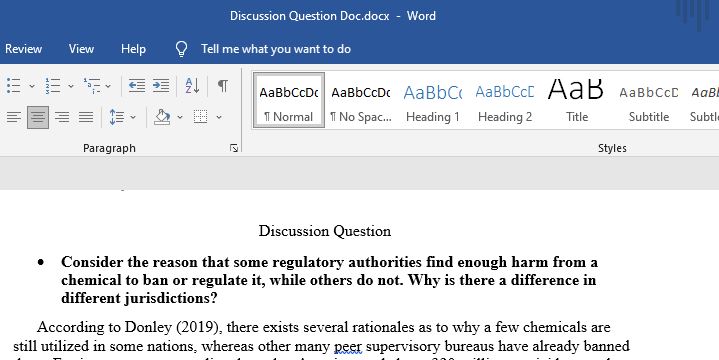719x360 pixels.
Task: Open the Shading color dropdown arrow
Action: (180, 117)
